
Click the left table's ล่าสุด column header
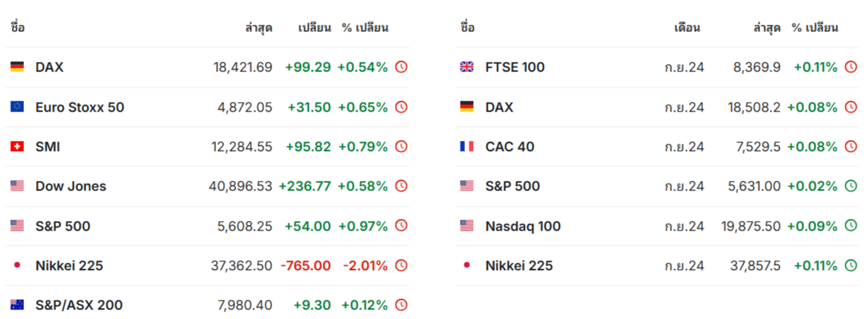pos(258,28)
